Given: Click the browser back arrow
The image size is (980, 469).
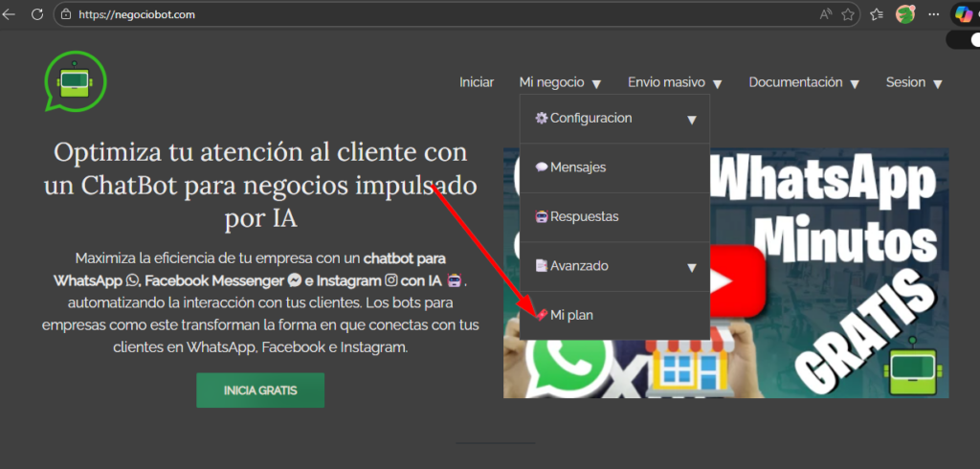Looking at the screenshot, I should 10,14.
